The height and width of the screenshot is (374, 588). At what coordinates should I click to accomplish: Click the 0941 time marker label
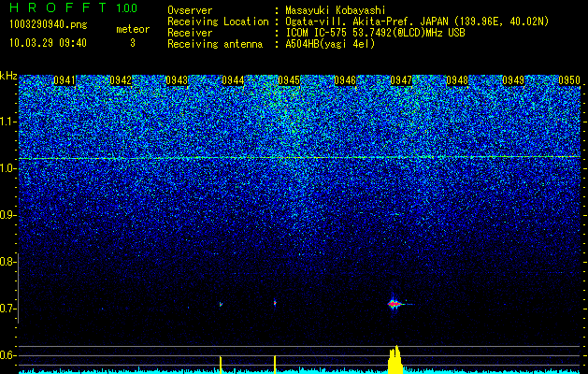point(65,80)
